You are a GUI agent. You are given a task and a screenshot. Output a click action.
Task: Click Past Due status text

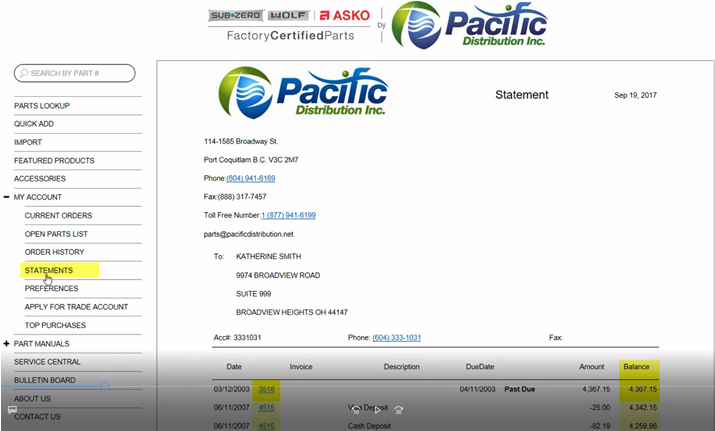520,389
